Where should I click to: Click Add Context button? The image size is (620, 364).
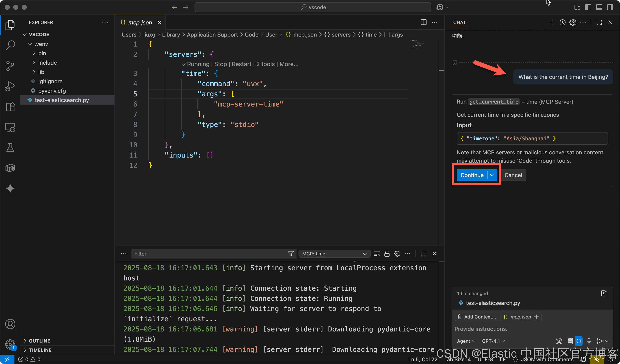[476, 317]
